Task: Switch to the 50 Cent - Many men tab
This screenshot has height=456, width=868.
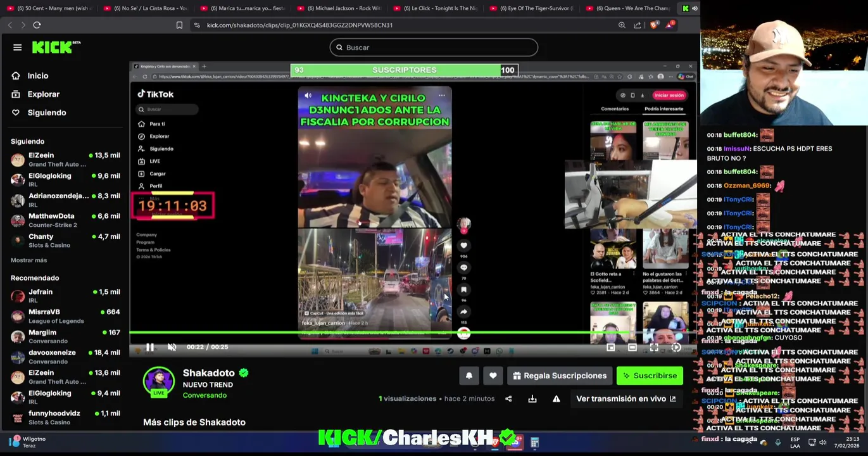Action: pos(49,8)
